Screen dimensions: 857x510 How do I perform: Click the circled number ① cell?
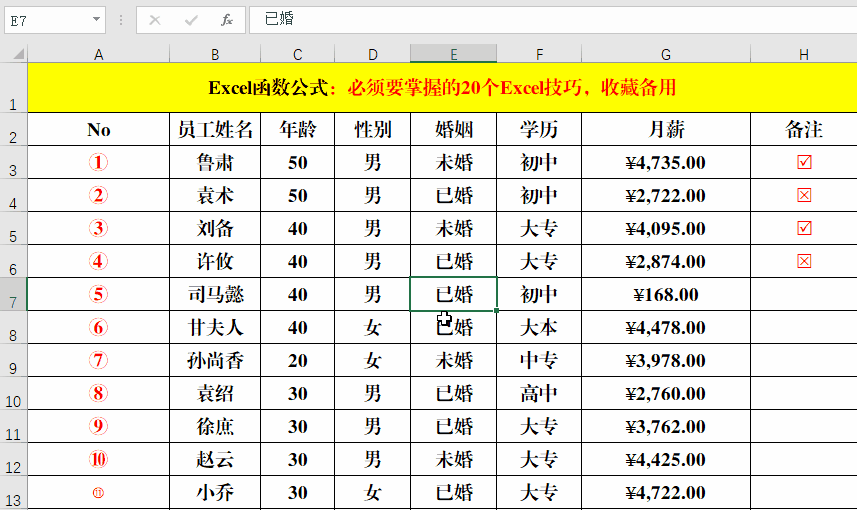pyautogui.click(x=98, y=162)
